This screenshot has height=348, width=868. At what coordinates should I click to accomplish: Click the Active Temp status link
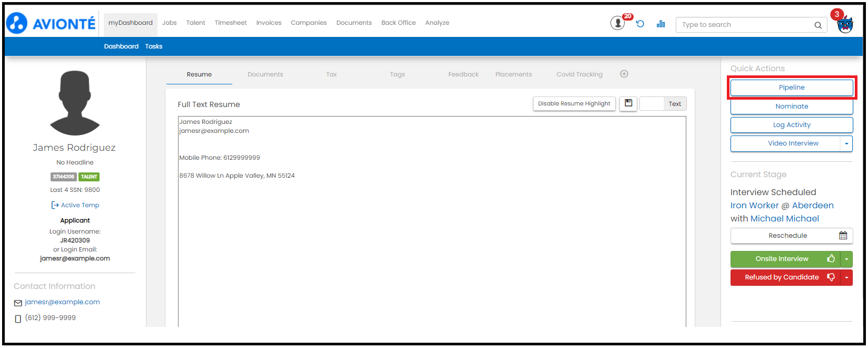tap(80, 205)
